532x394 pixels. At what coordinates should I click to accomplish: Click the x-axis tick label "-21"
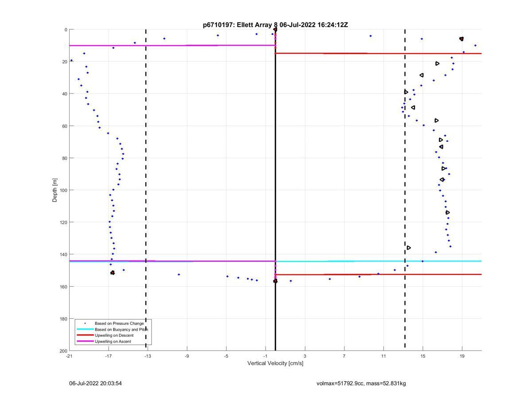tap(69, 356)
